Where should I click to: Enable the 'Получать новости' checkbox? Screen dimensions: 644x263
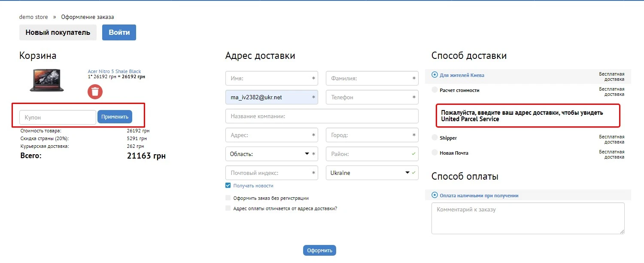coord(227,185)
